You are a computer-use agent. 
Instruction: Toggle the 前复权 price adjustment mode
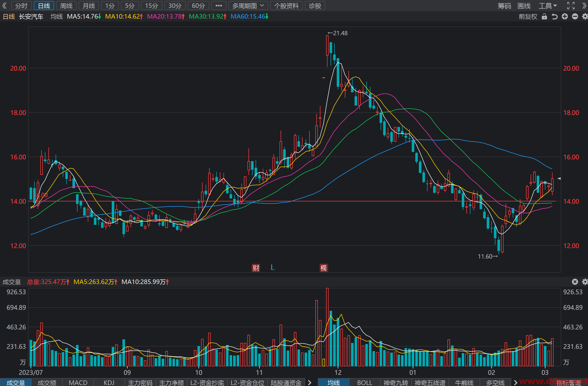click(x=528, y=17)
